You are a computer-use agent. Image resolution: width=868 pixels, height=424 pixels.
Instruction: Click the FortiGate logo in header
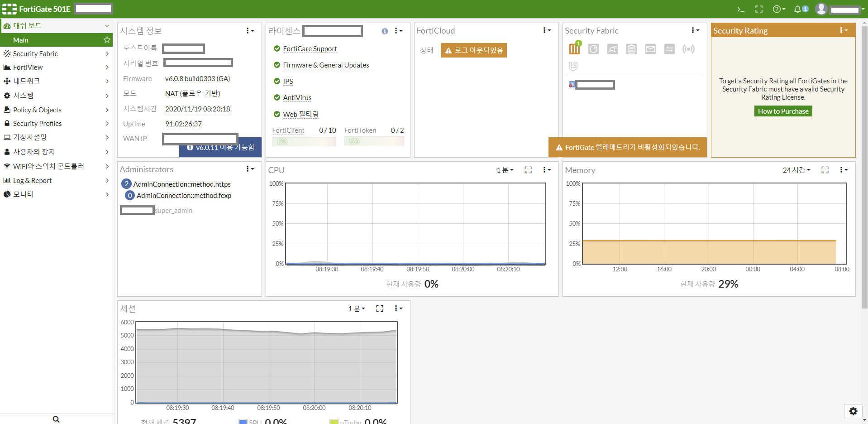click(9, 9)
